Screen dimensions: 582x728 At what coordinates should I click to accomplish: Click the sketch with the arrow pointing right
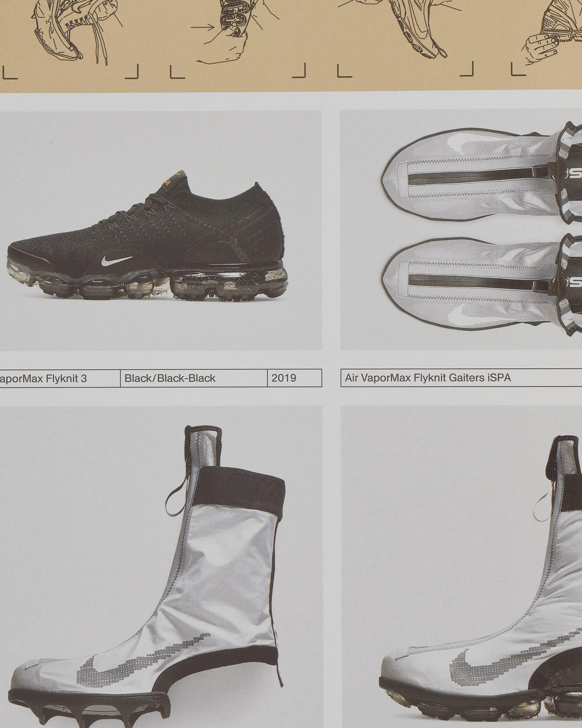(x=235, y=32)
